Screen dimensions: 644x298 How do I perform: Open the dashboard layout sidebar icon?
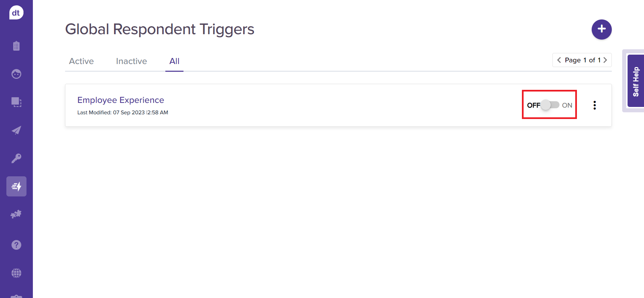[16, 102]
